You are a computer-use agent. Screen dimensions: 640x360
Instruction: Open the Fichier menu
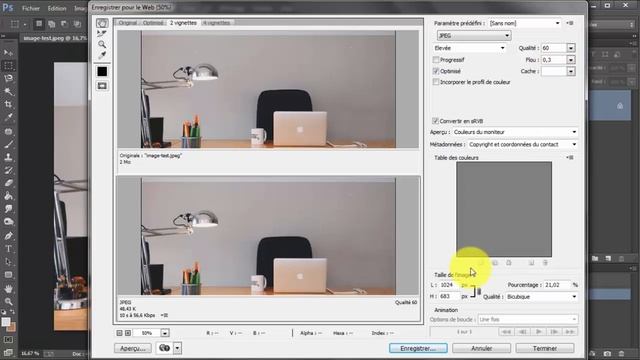click(x=31, y=8)
